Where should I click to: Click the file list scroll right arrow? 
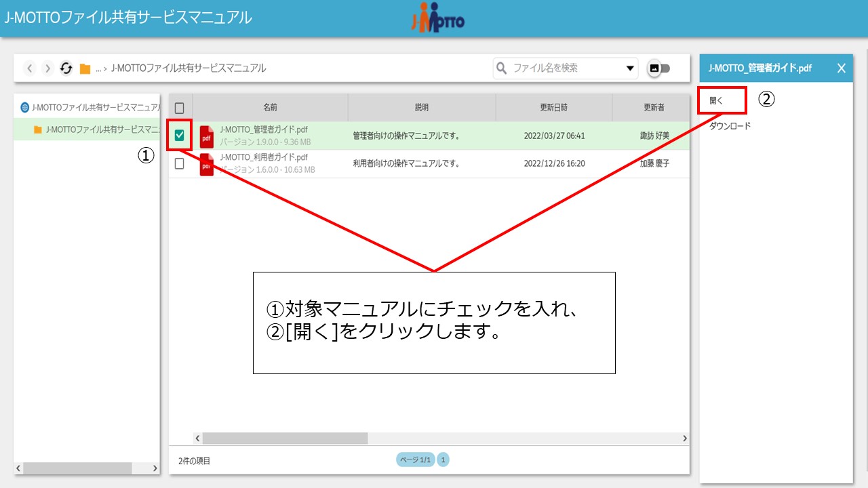point(685,439)
